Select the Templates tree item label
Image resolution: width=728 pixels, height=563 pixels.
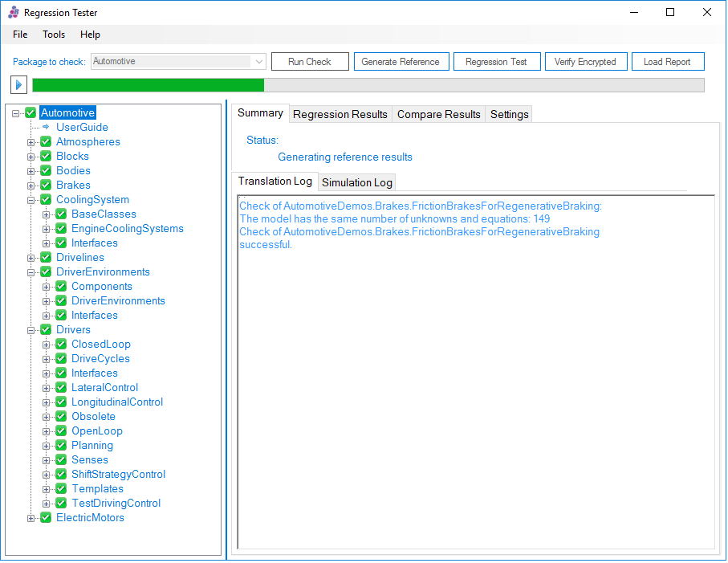[x=97, y=488]
